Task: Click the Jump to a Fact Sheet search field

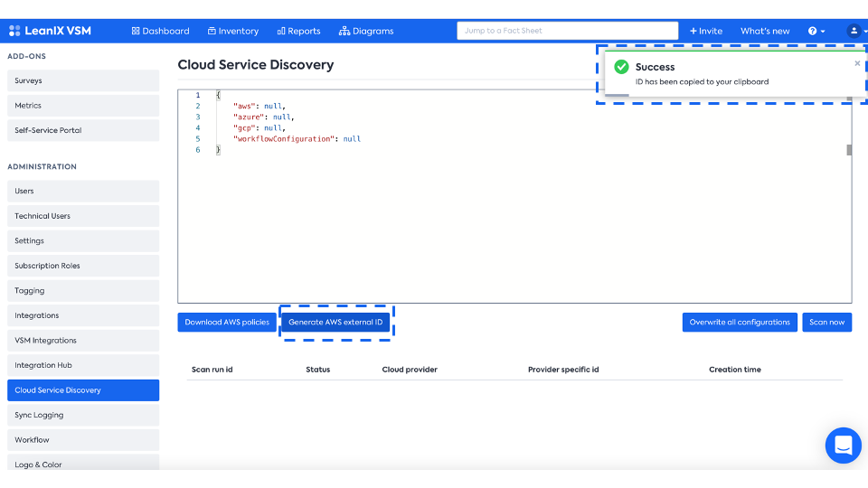Action: (x=568, y=31)
